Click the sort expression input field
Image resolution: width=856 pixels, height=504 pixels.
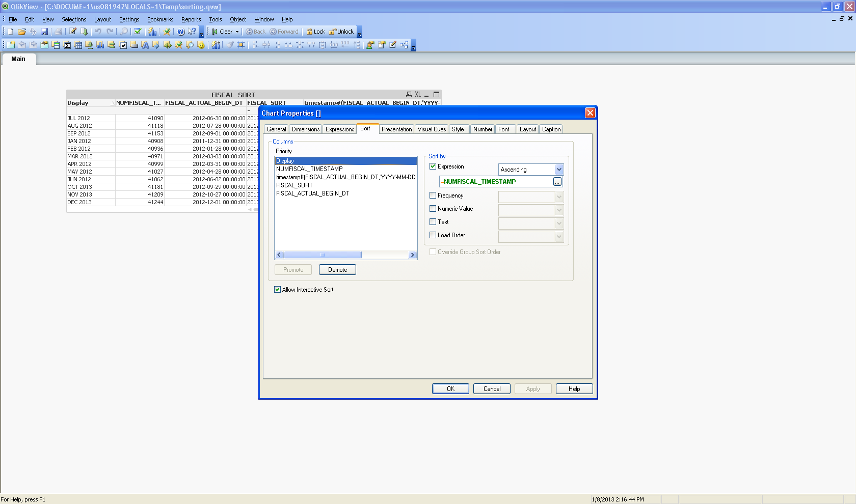click(496, 182)
